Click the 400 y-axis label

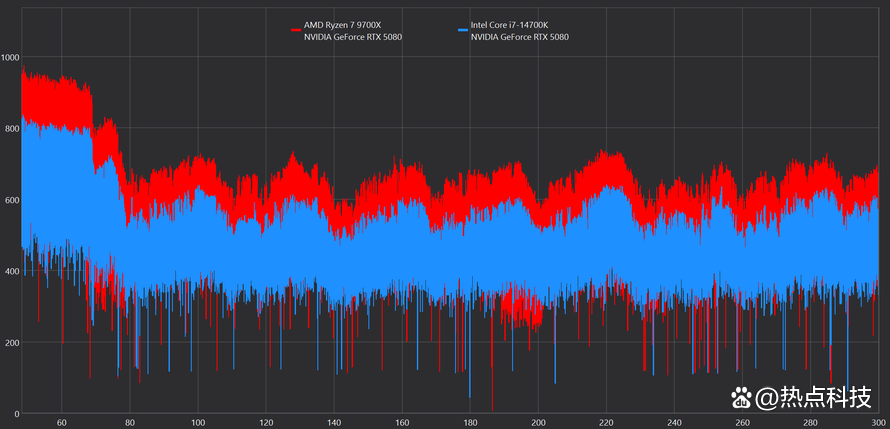pos(10,271)
